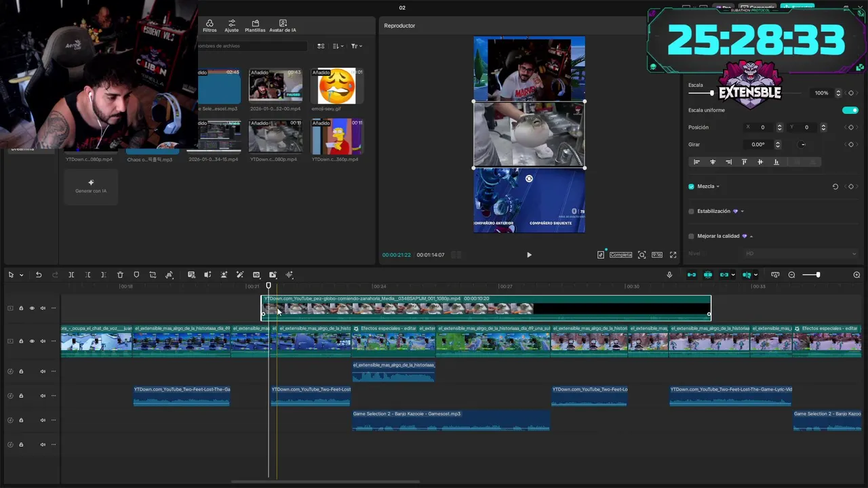This screenshot has width=868, height=488.
Task: Click the shield-shaped marker icon in timeline toolbar
Action: 136,274
